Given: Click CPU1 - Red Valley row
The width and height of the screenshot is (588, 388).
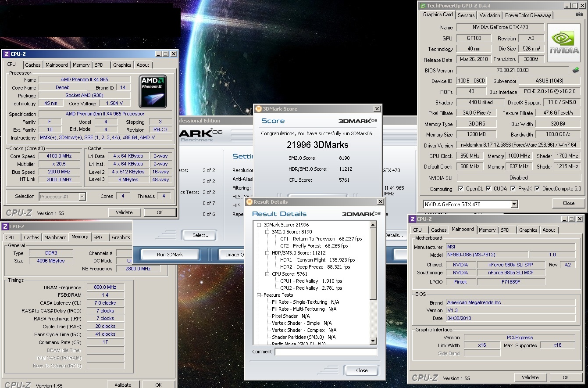Looking at the screenshot, I should pos(311,281).
